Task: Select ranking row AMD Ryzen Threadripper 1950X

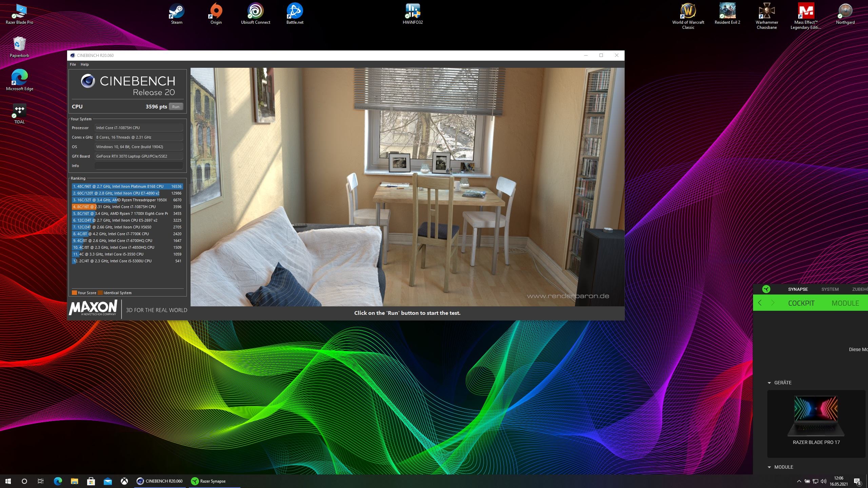Action: [x=127, y=200]
